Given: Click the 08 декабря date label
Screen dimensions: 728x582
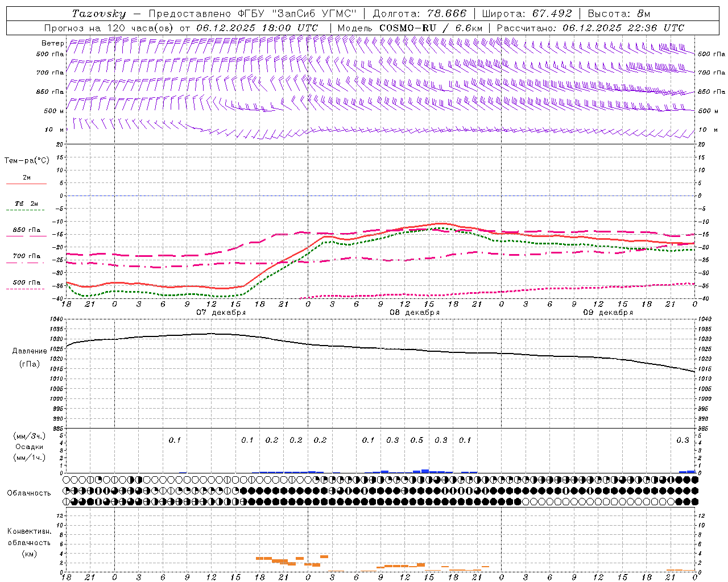Looking at the screenshot, I should 415,313.
